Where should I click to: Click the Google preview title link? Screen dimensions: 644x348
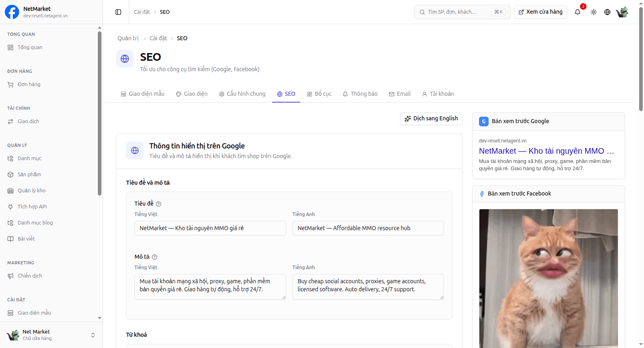click(x=546, y=151)
